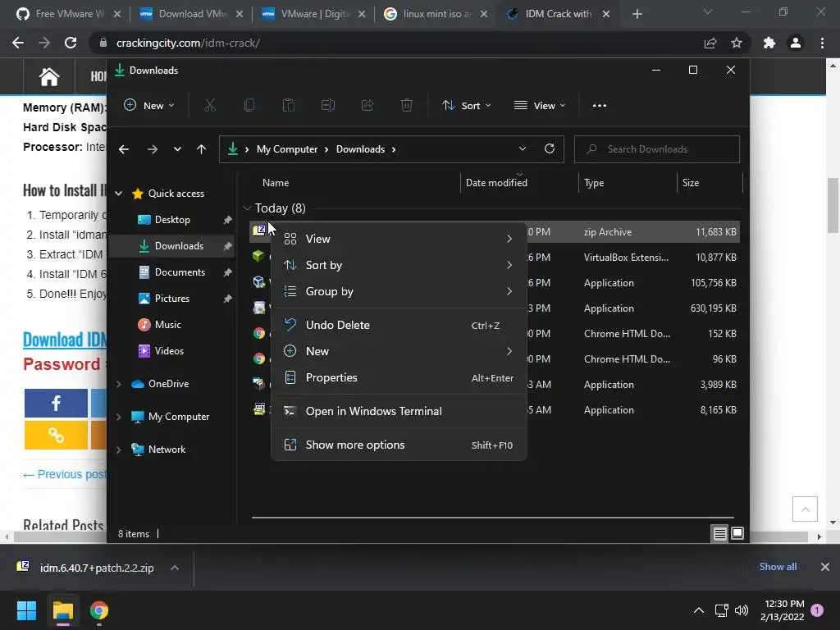The height and width of the screenshot is (630, 840).
Task: Open the address bar history dropdown
Action: tap(523, 149)
